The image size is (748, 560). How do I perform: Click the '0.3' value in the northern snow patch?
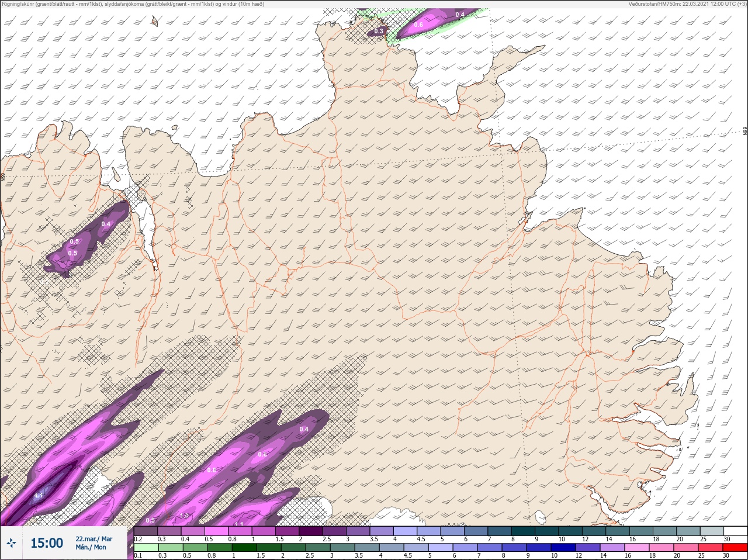tap(379, 31)
